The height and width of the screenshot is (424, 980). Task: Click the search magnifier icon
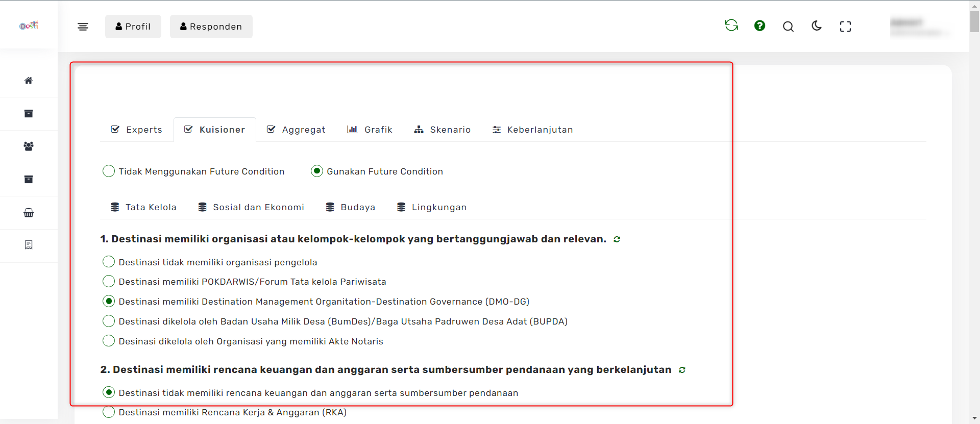[x=788, y=27]
